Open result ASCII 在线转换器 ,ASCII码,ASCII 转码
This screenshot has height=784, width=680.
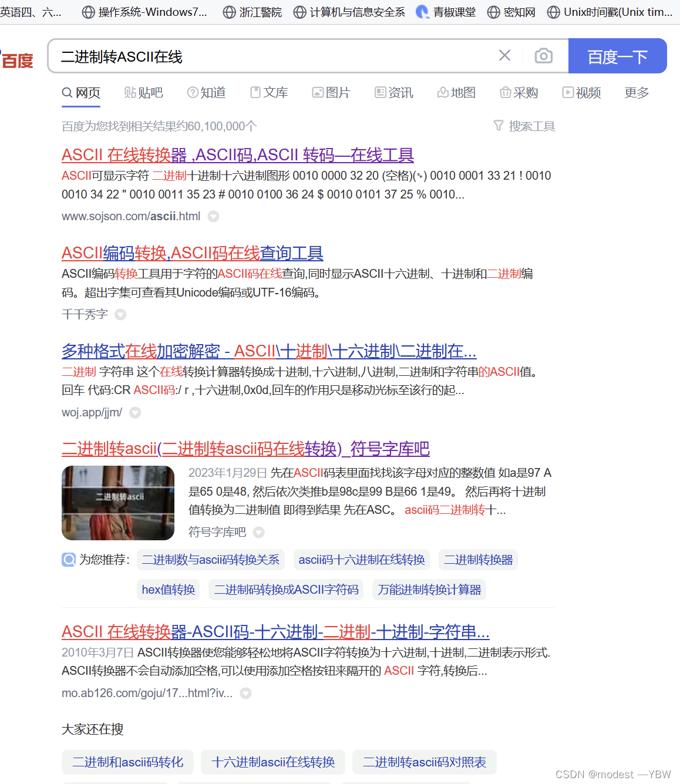238,155
